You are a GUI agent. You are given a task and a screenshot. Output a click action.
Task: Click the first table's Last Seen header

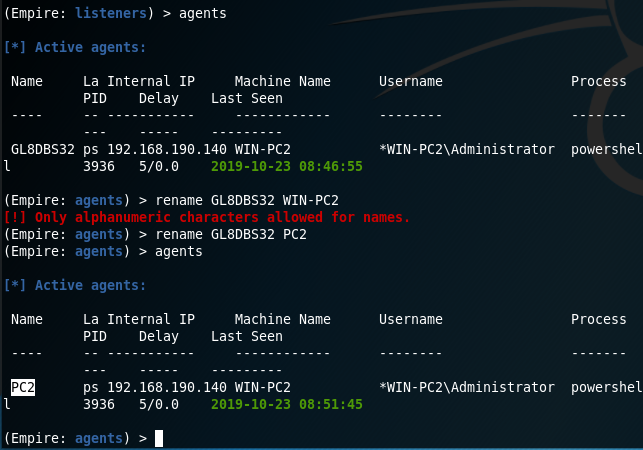pyautogui.click(x=247, y=98)
